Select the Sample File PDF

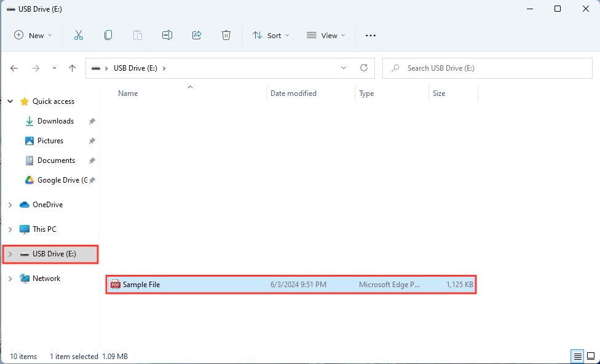pos(291,285)
